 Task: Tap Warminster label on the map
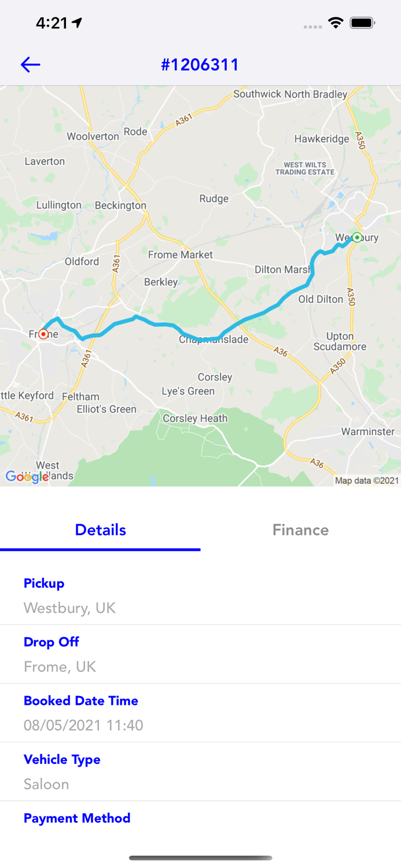pyautogui.click(x=368, y=432)
